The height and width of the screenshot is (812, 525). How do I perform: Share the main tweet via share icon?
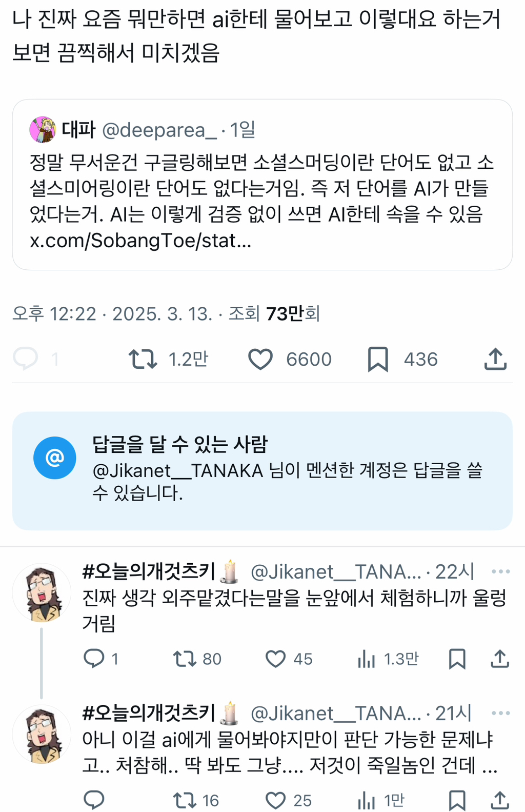(495, 359)
